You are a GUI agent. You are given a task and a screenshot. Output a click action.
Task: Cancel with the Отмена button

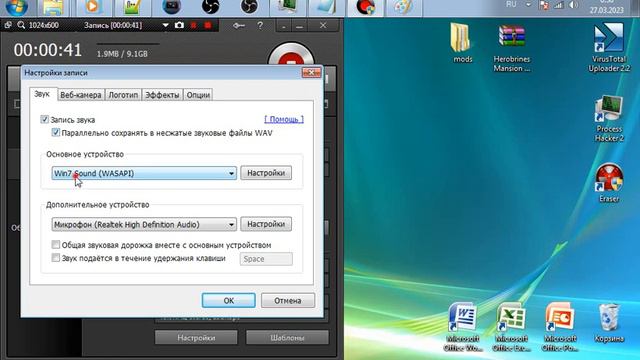pyautogui.click(x=288, y=300)
